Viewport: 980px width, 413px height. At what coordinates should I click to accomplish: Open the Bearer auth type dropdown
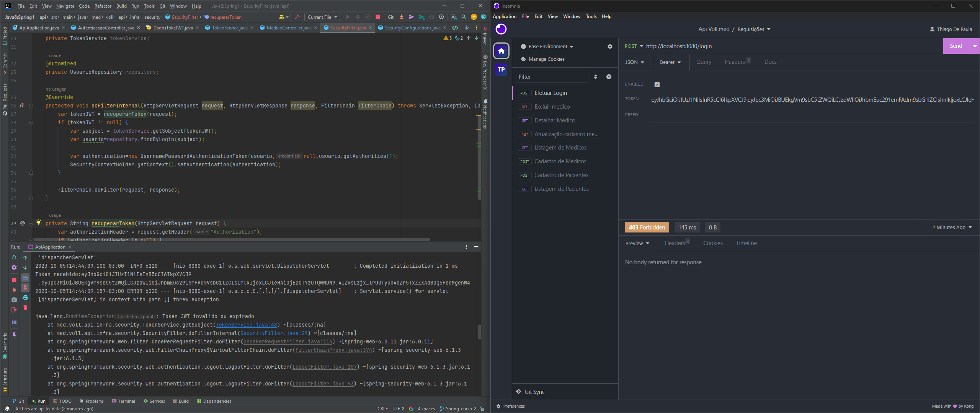(670, 62)
